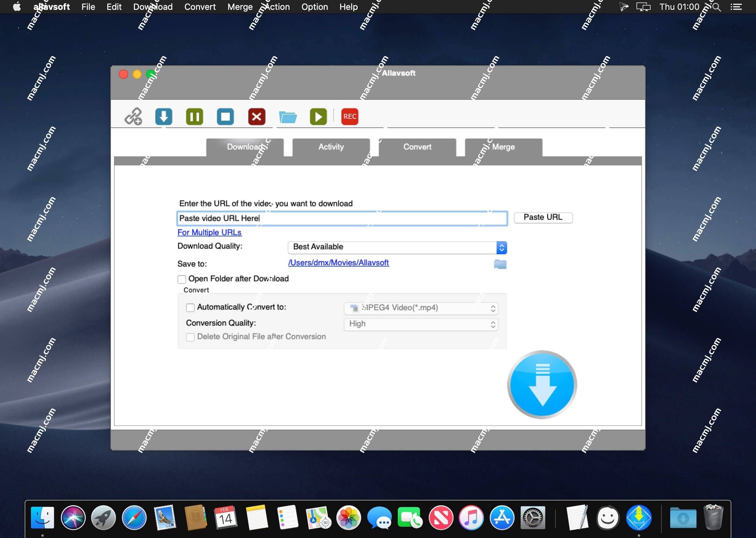Click the red cancel/stop icon
Screen dimensions: 756x538
click(x=257, y=116)
